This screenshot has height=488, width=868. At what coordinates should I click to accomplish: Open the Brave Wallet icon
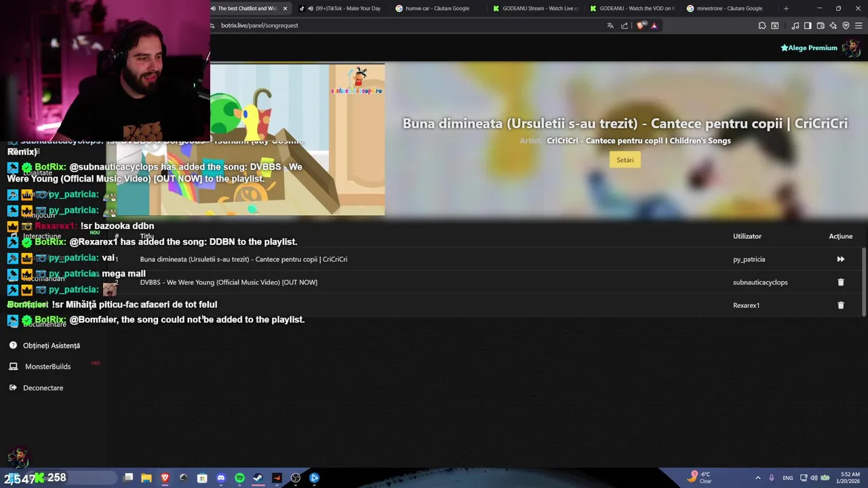pos(821,26)
